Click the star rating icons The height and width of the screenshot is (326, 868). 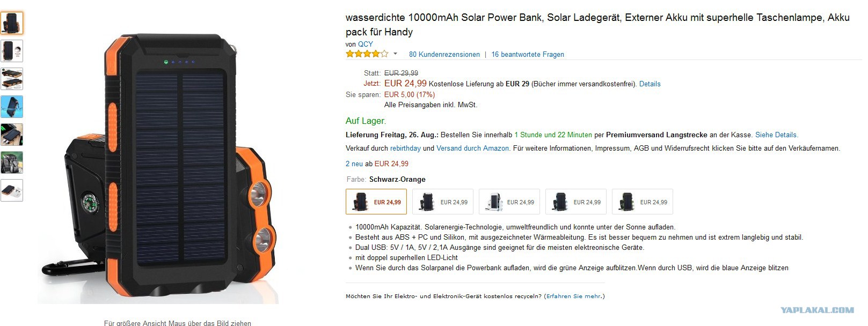[367, 54]
